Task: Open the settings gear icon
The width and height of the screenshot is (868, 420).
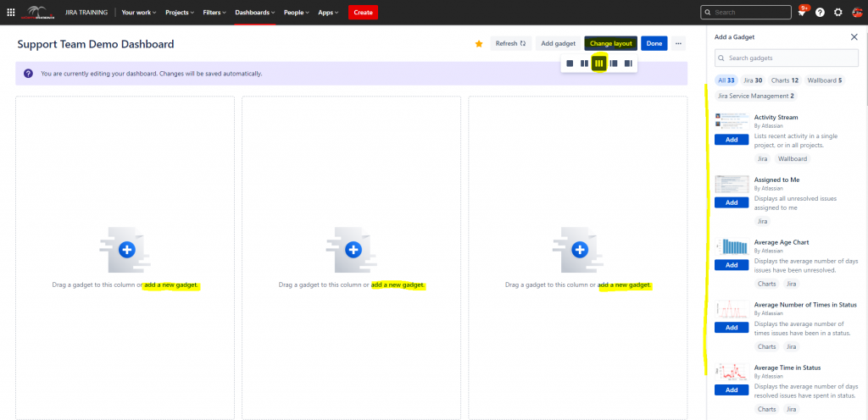Action: coord(838,12)
